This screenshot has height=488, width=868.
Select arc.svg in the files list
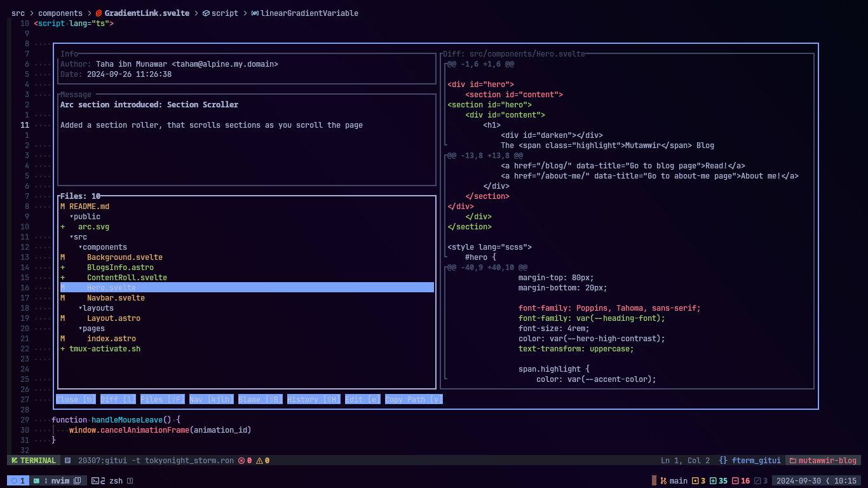click(94, 227)
